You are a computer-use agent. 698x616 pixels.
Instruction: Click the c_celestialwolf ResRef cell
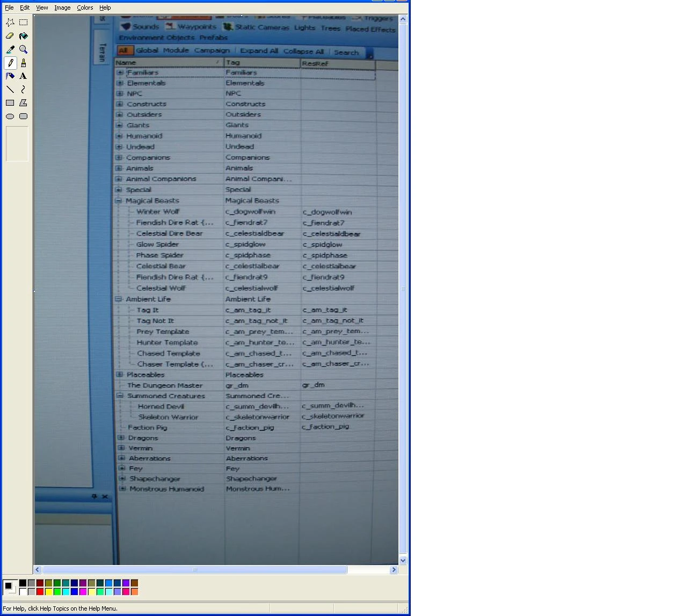pyautogui.click(x=329, y=288)
